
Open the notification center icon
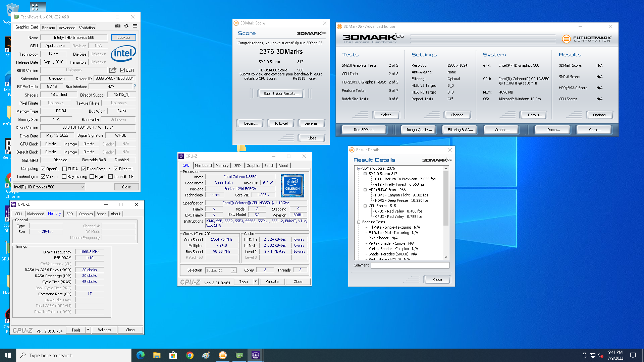tap(633, 355)
